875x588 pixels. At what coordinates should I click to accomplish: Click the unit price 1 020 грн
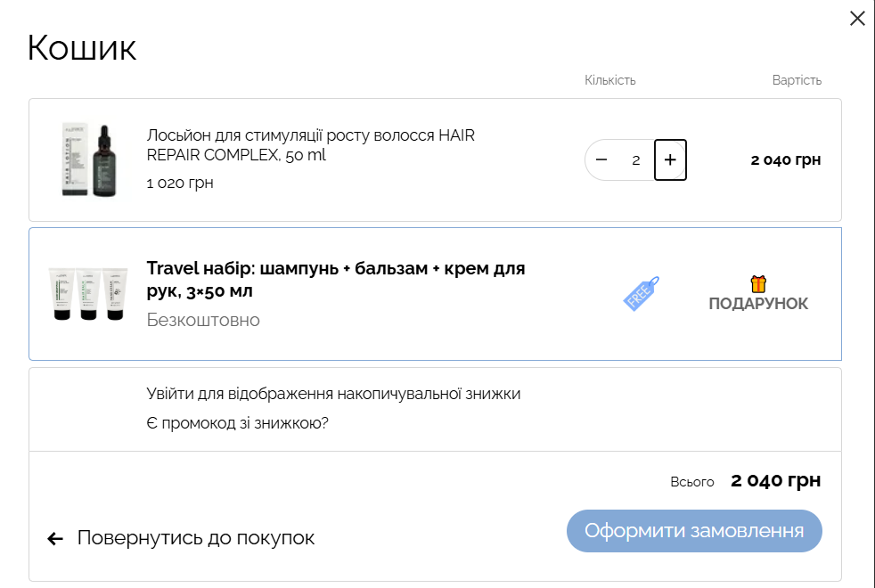180,183
